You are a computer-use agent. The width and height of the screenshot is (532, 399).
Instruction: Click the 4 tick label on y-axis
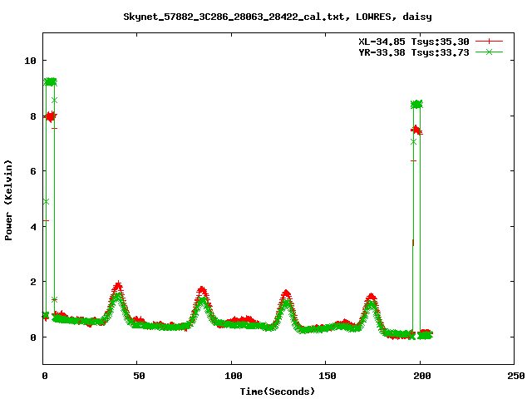tap(32, 227)
